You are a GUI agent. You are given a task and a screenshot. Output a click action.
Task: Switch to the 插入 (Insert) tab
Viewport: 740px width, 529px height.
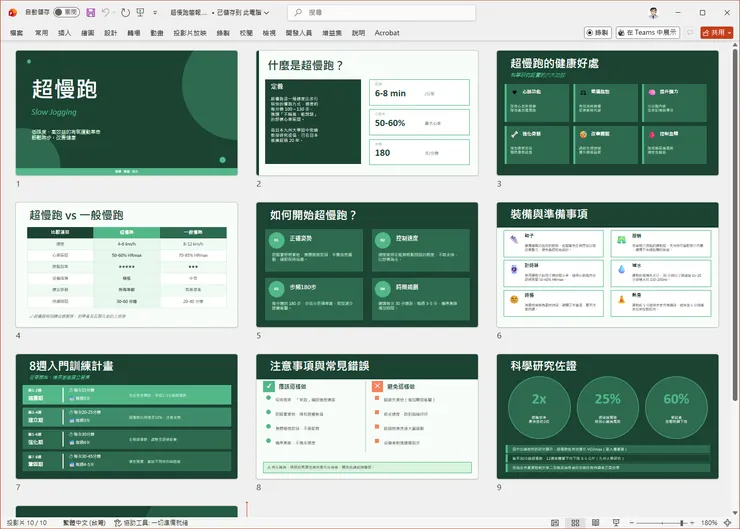[64, 33]
